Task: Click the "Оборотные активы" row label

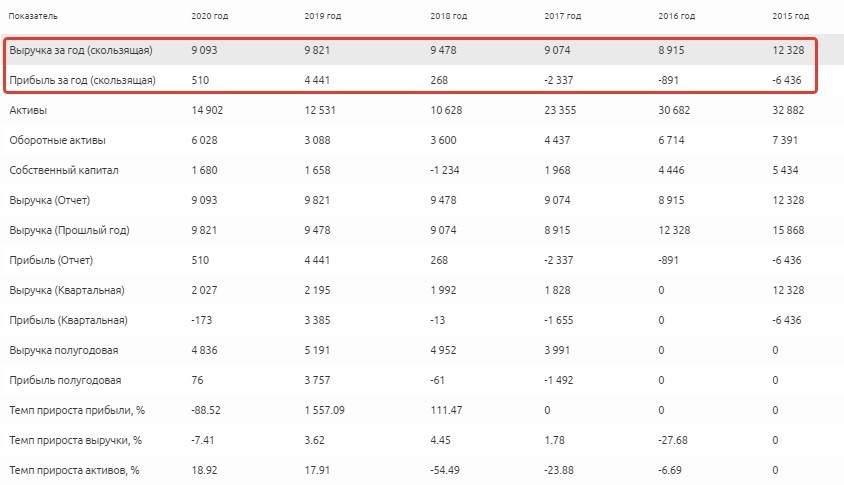Action: click(57, 140)
